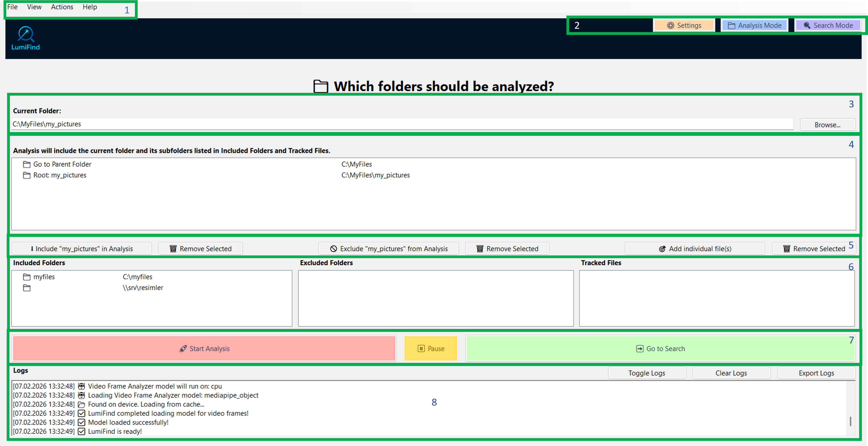Viewport: 868px width, 446px height.
Task: Select the Go to Parent Folder row
Action: [433, 164]
